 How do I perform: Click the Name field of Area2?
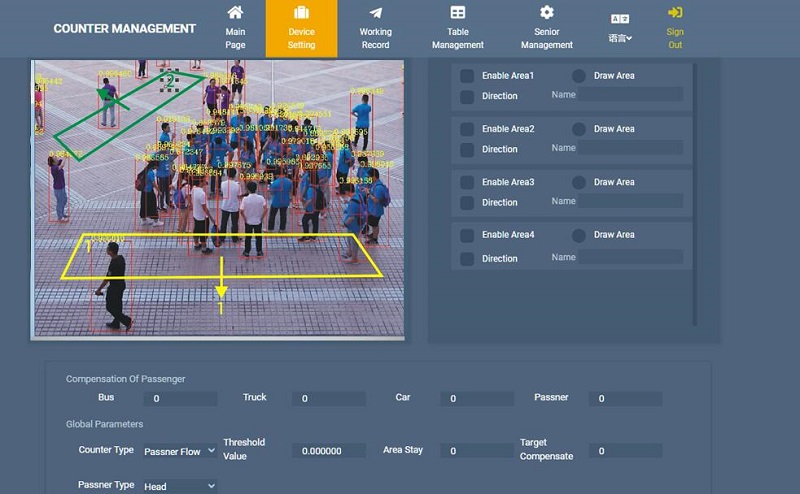(x=630, y=147)
